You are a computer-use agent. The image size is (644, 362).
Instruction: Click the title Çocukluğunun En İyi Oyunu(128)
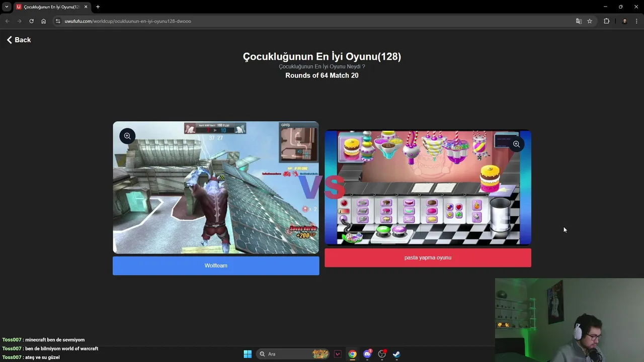[322, 56]
